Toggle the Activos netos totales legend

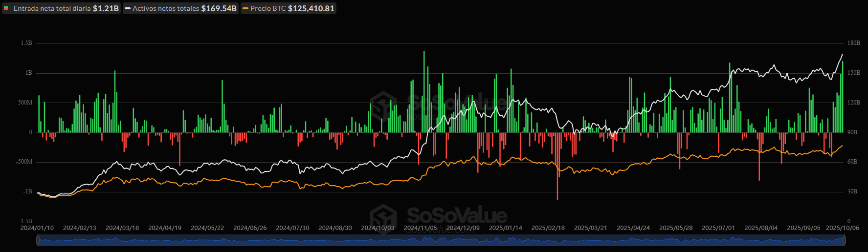tap(166, 8)
